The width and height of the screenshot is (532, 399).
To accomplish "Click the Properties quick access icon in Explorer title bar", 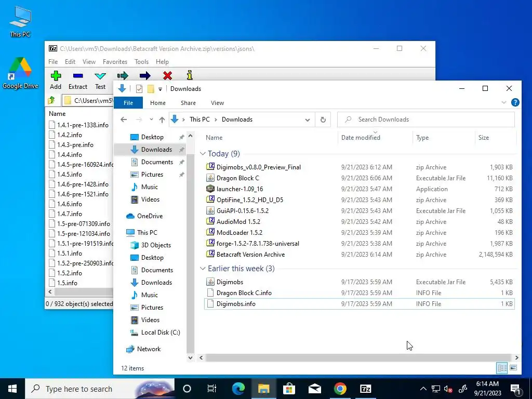I will point(139,89).
